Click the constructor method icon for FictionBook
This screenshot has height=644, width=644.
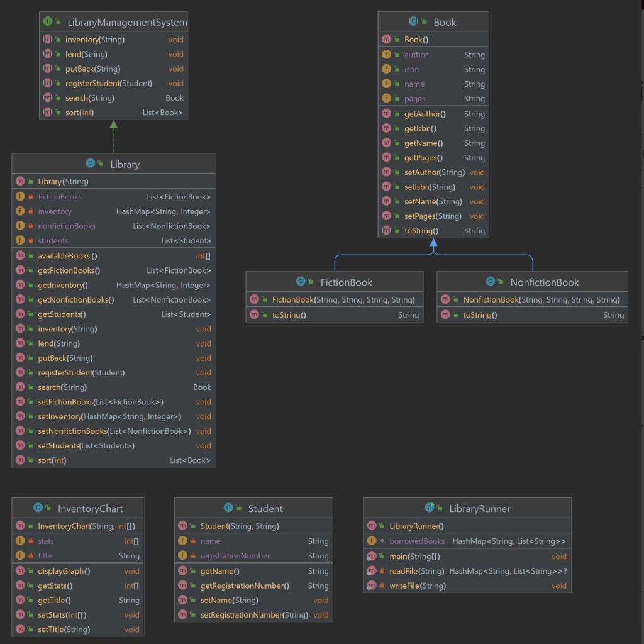click(253, 300)
